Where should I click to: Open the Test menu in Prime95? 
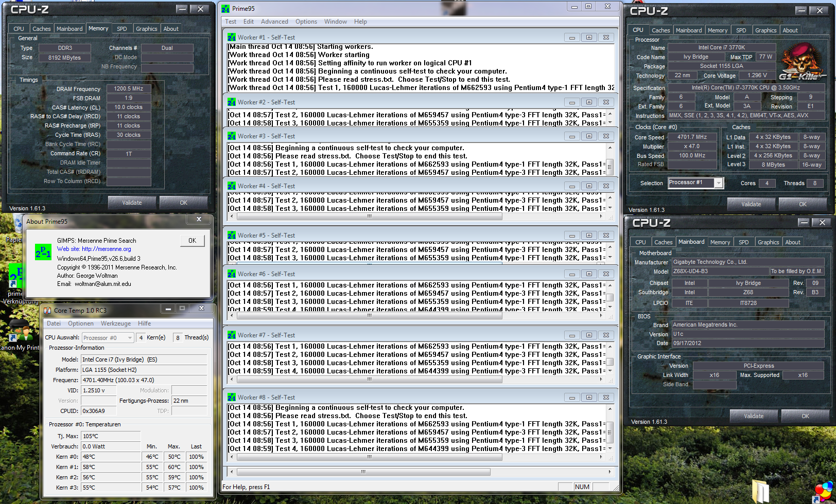231,22
